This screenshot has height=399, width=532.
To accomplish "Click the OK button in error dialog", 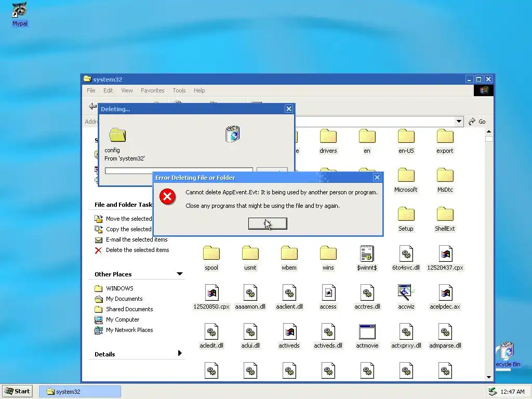I will (268, 223).
